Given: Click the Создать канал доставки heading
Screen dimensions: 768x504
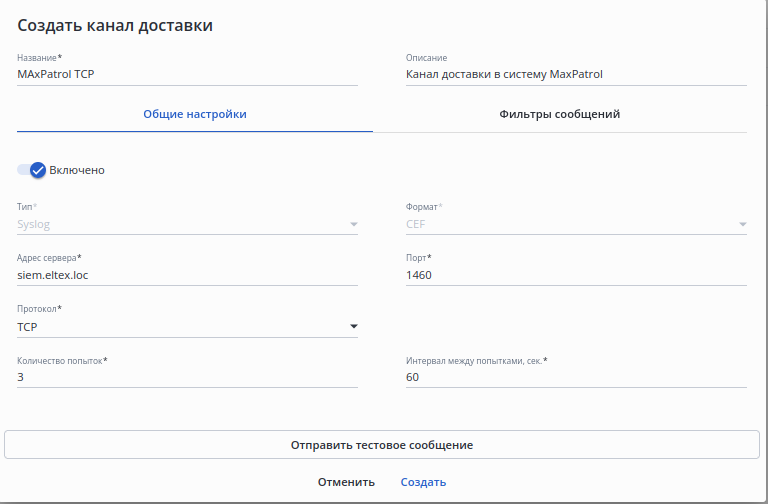Looking at the screenshot, I should pos(115,25).
